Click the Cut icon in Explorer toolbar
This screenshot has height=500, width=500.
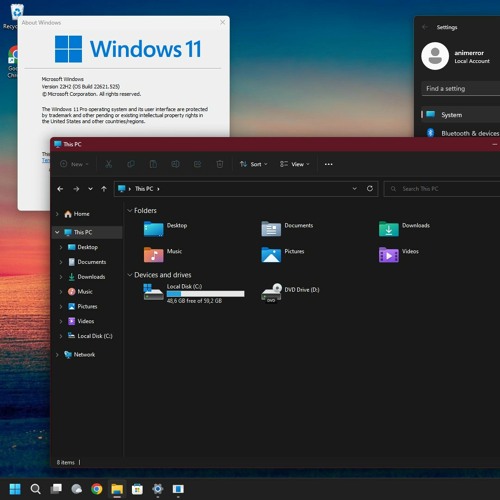pyautogui.click(x=109, y=164)
